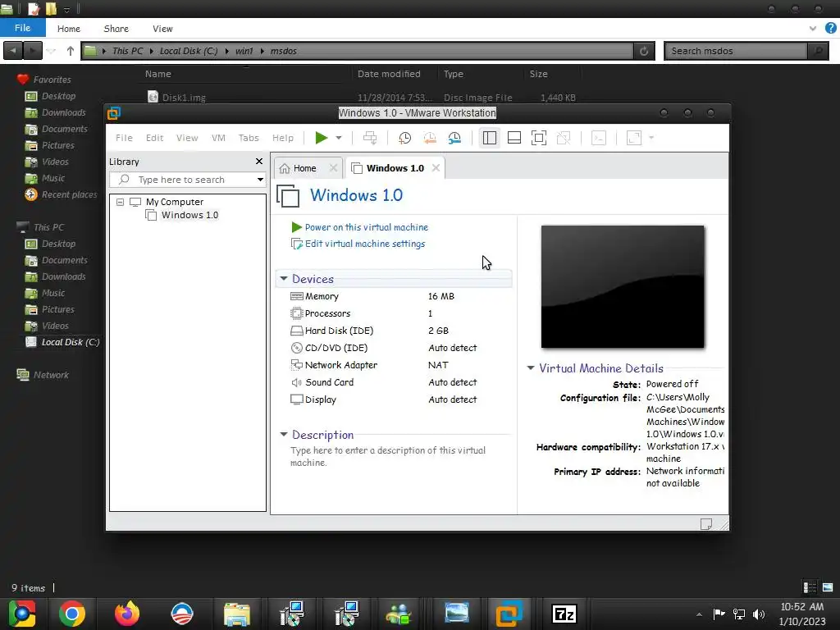
Task: Click the virtual machine screen thumbnail
Action: click(623, 286)
